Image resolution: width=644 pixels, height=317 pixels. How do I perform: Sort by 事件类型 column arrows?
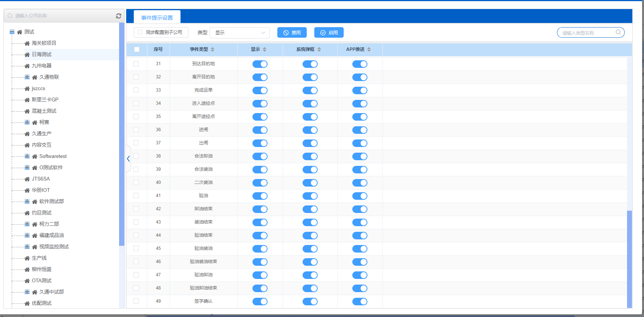[x=213, y=49]
